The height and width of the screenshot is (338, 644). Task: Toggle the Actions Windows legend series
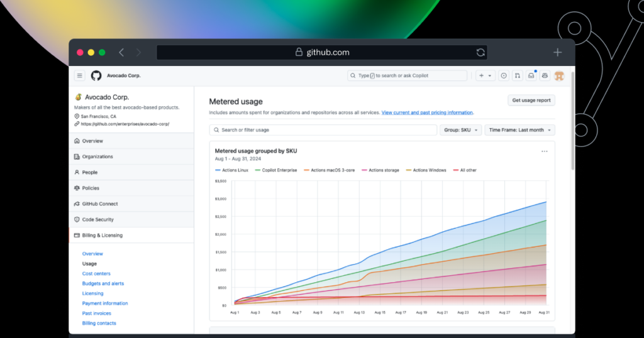426,170
